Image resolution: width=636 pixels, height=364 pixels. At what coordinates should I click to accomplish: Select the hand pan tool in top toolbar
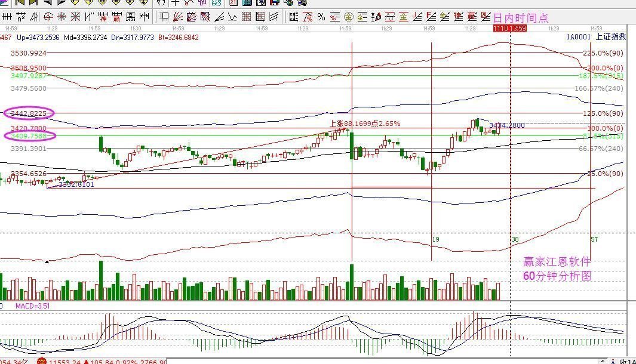[x=161, y=2]
